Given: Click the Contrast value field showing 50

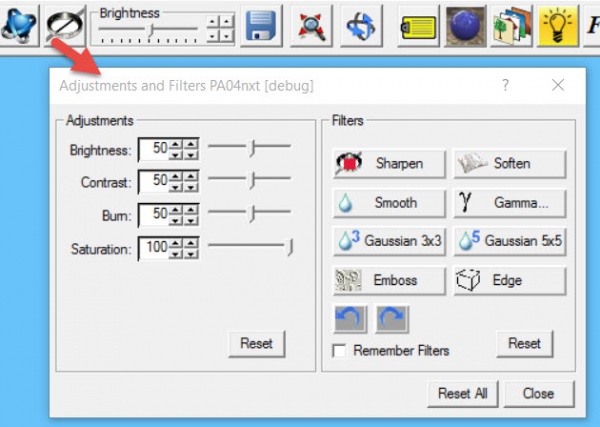Looking at the screenshot, I should (153, 181).
